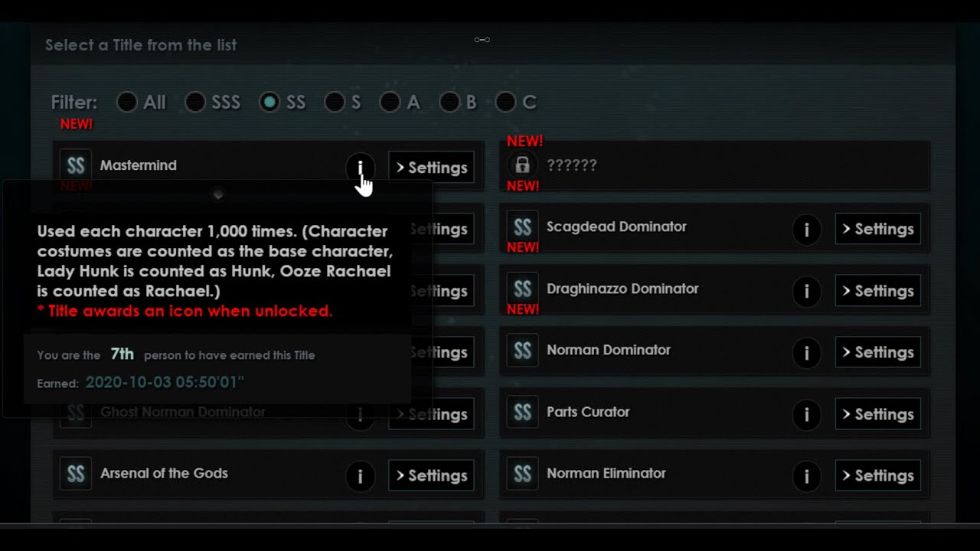Click the SS badge beside Parts Curator

522,412
